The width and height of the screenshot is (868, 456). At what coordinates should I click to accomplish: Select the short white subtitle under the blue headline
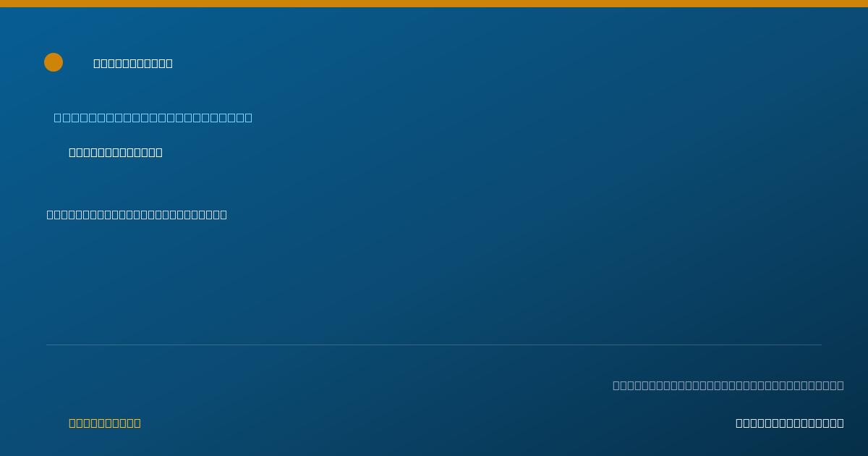point(116,152)
